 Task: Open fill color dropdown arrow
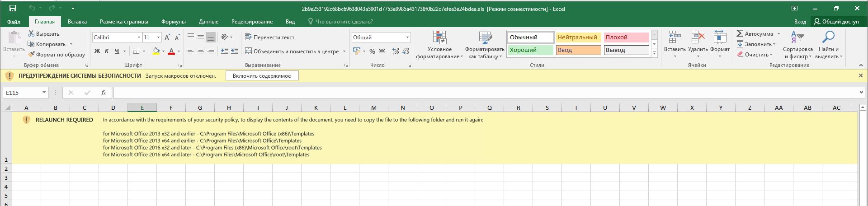pos(163,51)
